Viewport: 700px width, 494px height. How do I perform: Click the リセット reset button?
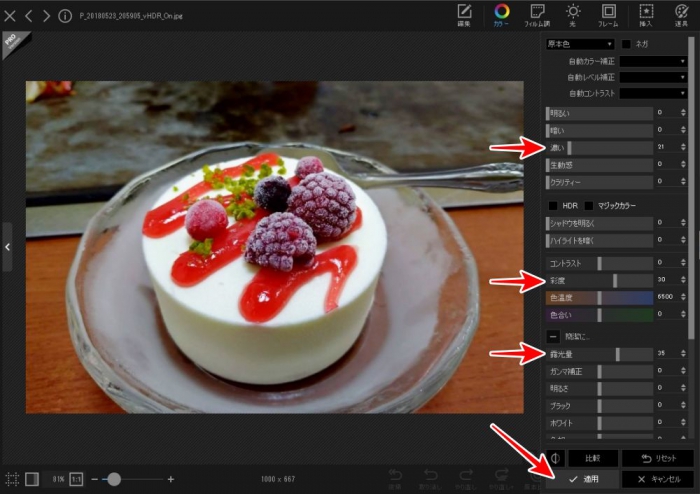click(x=658, y=458)
